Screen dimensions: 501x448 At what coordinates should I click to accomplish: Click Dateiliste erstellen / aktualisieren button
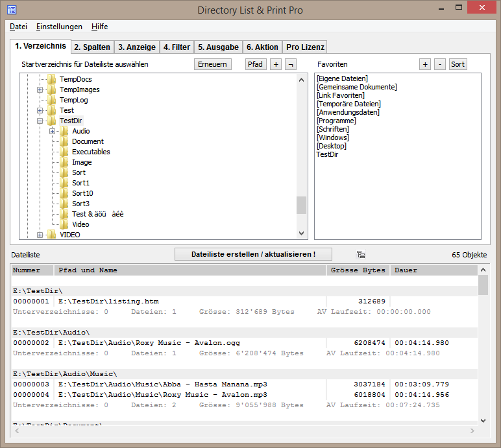pos(253,255)
